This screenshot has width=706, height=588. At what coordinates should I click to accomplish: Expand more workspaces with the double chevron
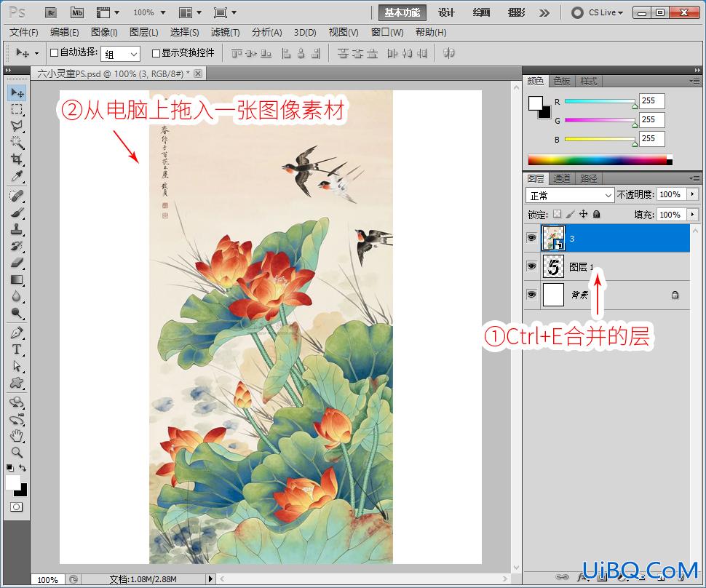[x=544, y=12]
